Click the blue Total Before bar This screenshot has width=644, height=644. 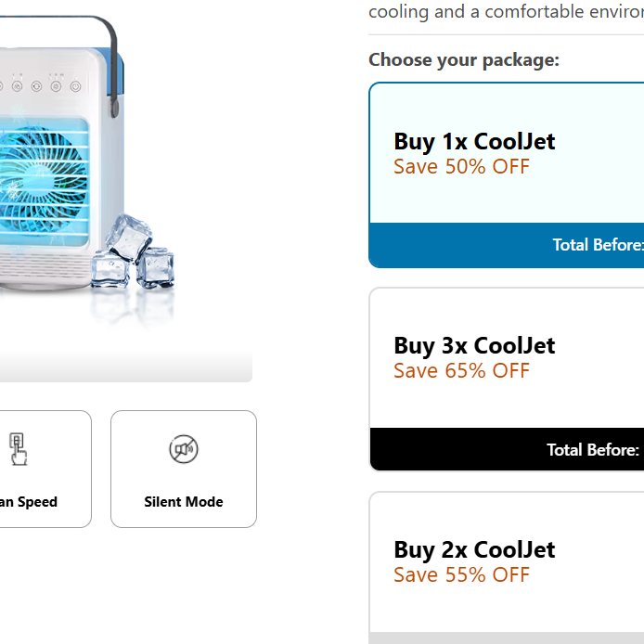pos(506,245)
